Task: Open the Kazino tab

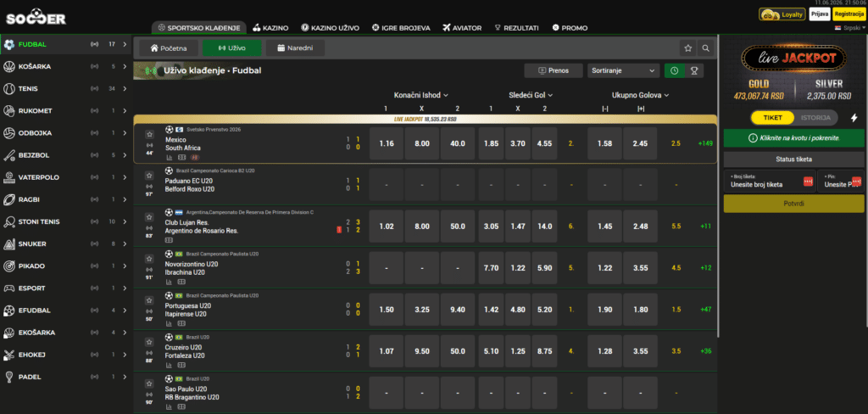Action: [270, 28]
